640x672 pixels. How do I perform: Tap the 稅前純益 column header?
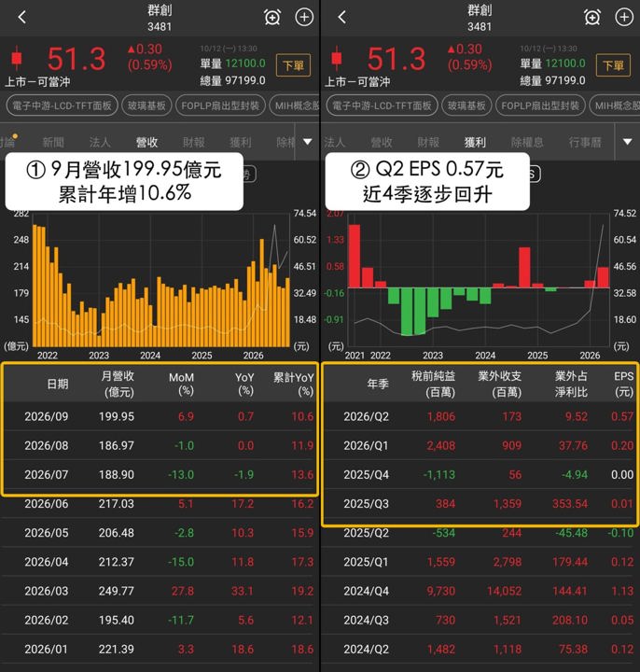pos(433,384)
